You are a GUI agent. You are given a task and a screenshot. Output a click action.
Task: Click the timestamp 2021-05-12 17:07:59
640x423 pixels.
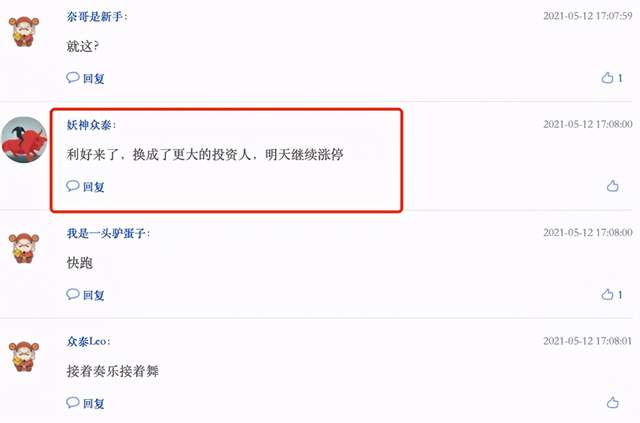click(x=588, y=16)
